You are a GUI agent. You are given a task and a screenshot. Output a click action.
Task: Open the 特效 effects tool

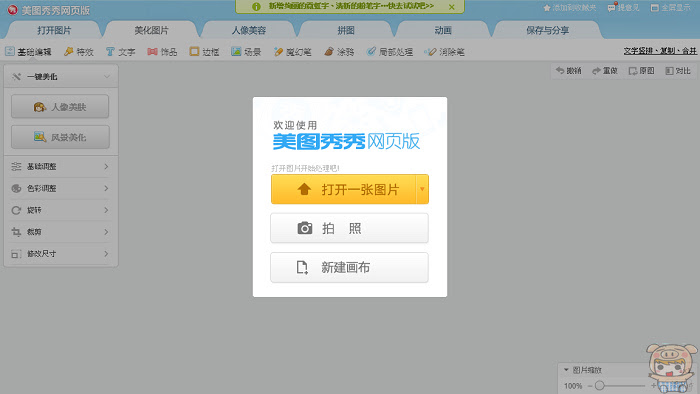79,52
